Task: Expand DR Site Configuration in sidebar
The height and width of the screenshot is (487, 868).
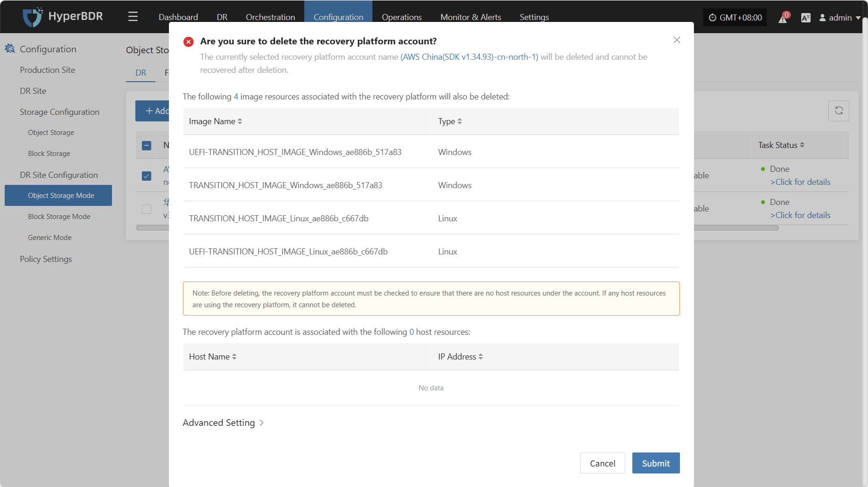Action: (x=59, y=175)
